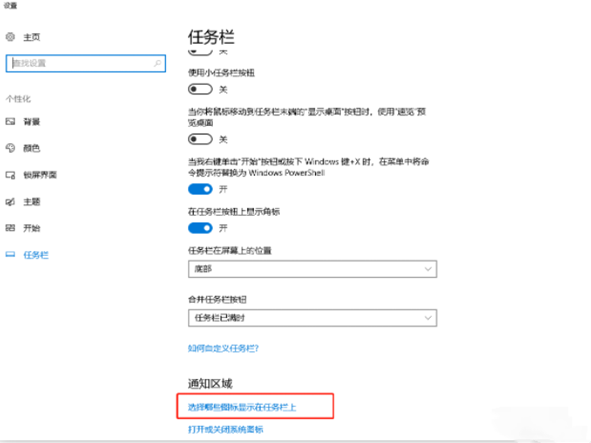Click the 颜色 palette icon in the sidebar
The height and width of the screenshot is (443, 591).
point(10,148)
